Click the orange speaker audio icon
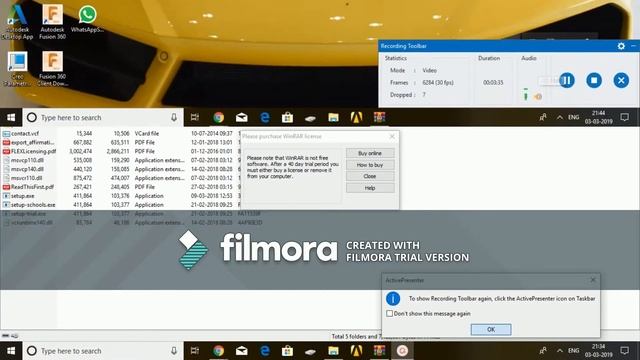This screenshot has width=640, height=360. 538,97
